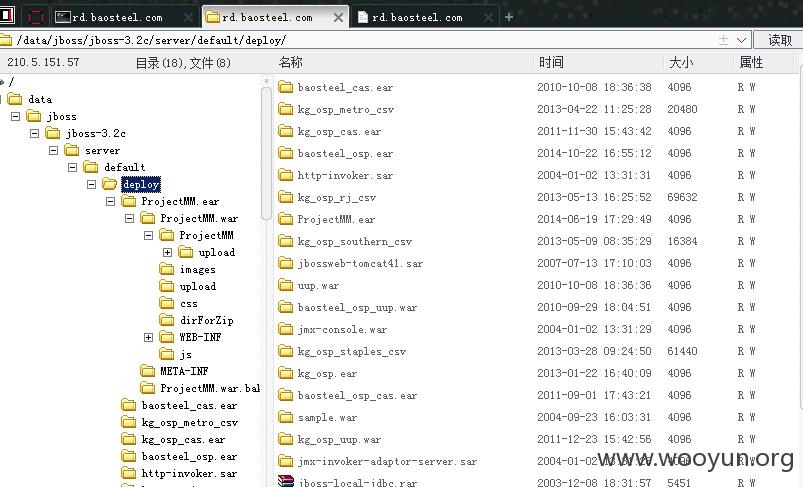Click timestamp 2014-10-22 16:55:12

594,153
